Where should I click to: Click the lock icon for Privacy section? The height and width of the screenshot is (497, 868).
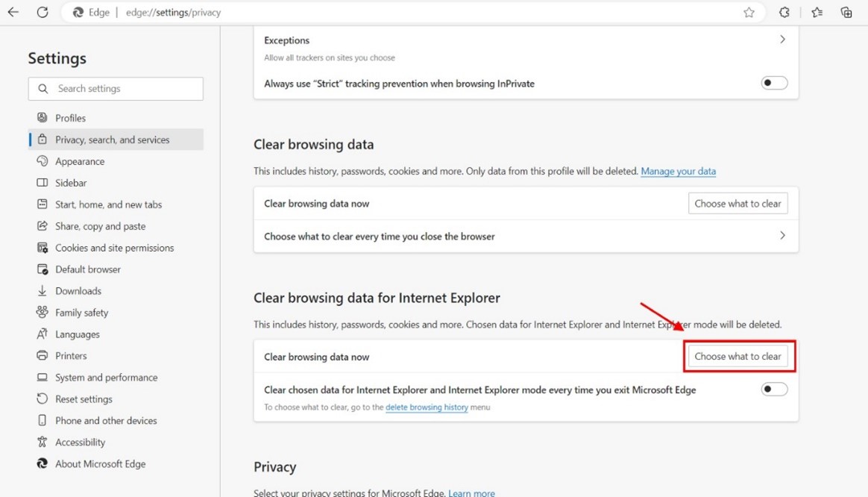click(42, 139)
